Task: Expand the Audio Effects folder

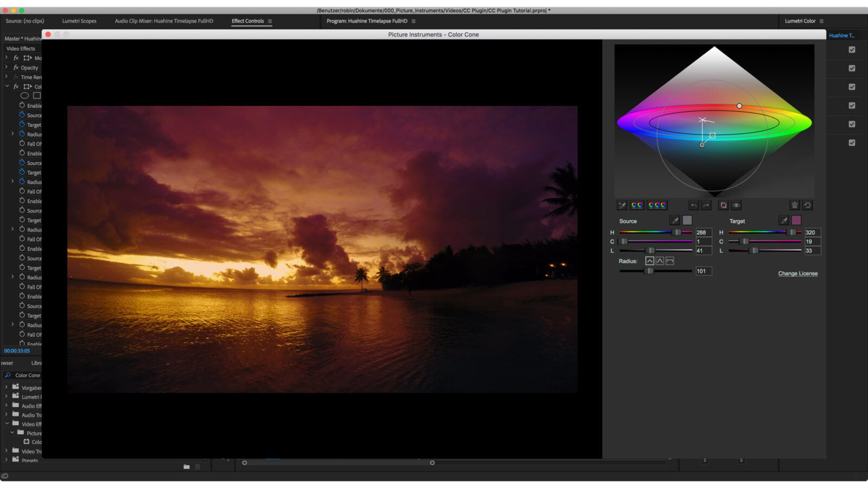Action: 7,406
